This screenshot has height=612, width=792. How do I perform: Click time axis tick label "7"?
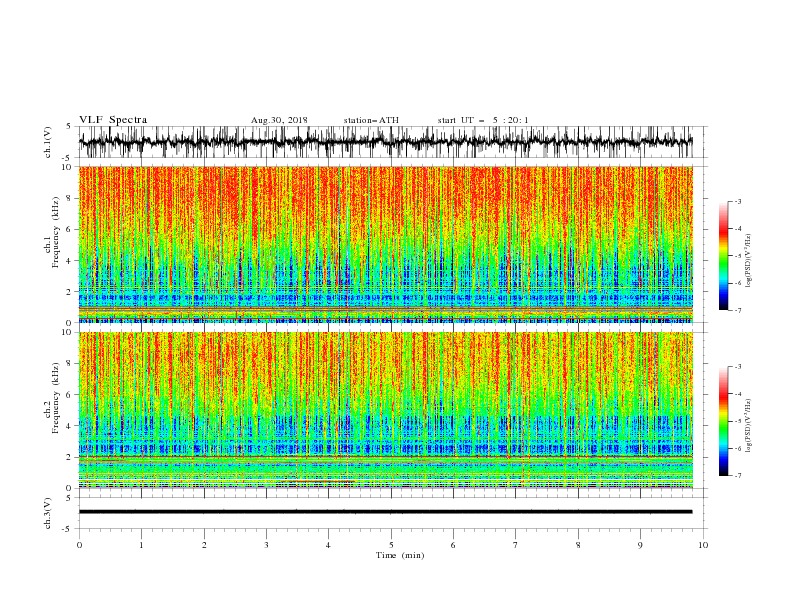(516, 545)
